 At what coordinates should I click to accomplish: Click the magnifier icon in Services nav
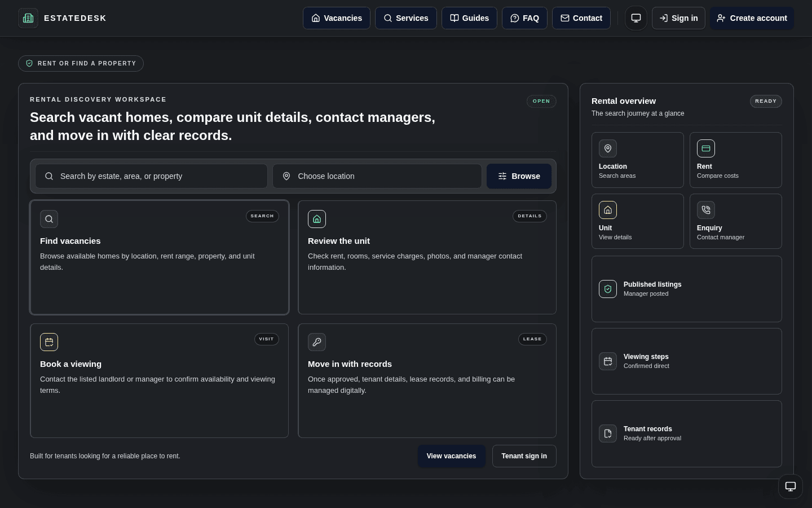click(x=388, y=18)
